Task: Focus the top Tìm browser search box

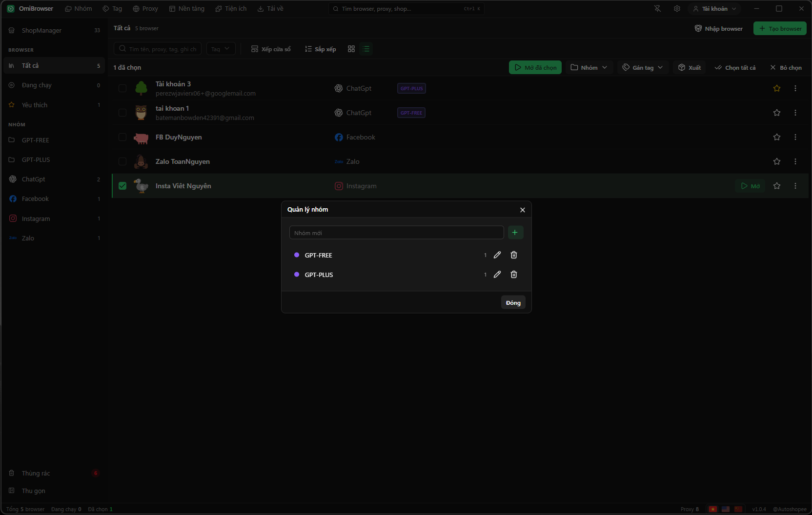Action: tap(406, 9)
